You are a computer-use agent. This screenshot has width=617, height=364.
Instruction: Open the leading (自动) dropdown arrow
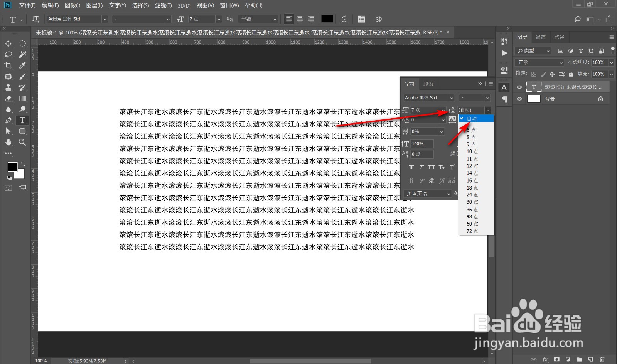[488, 110]
